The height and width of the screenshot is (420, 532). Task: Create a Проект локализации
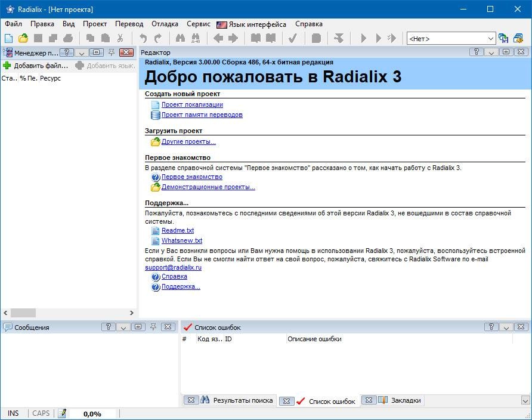tap(192, 104)
